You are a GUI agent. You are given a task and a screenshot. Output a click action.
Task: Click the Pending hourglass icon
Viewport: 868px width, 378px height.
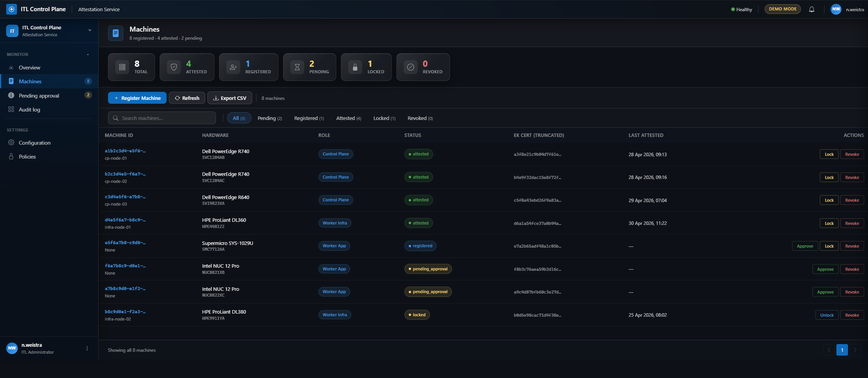[297, 67]
